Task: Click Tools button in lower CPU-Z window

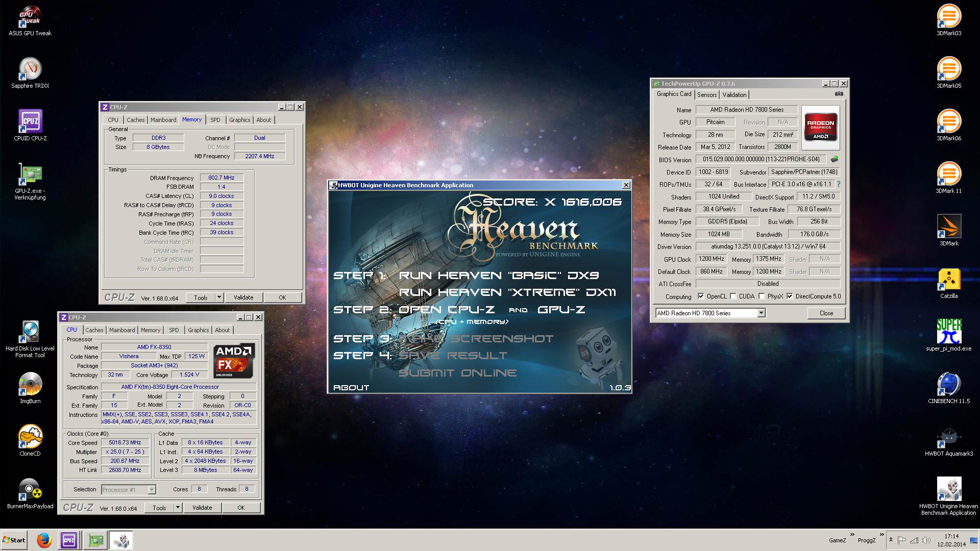Action: [159, 508]
